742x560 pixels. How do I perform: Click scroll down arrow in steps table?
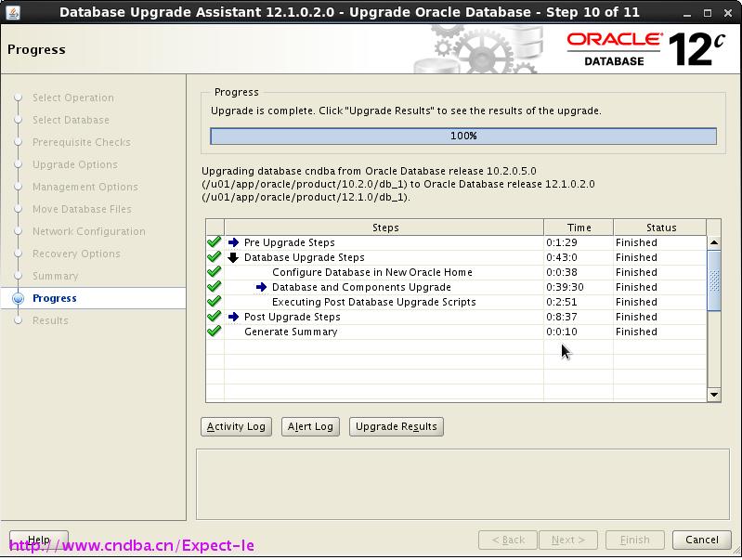(x=713, y=395)
